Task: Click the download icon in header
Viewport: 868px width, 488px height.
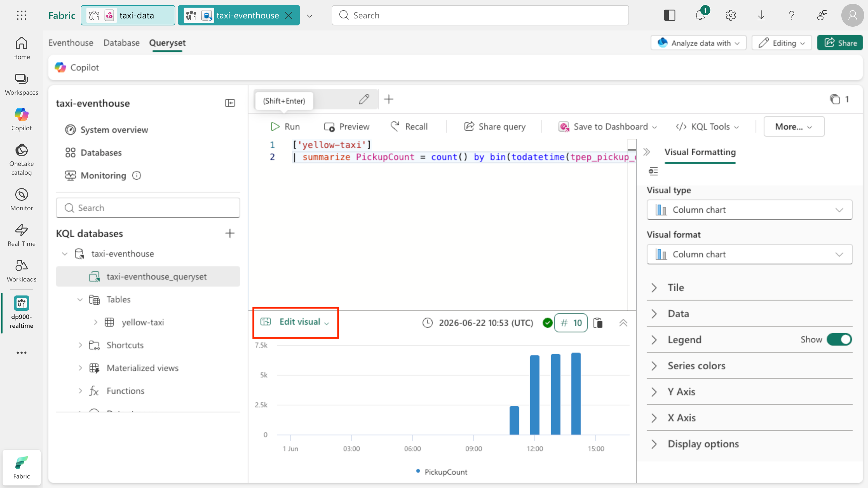Action: (x=761, y=15)
